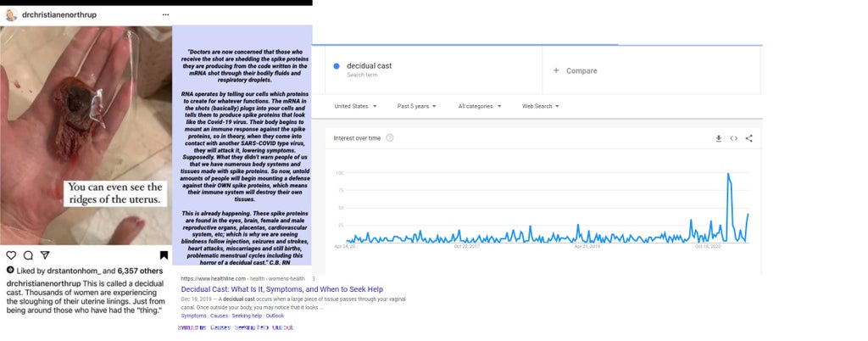Open comments via the speech bubble icon
The height and width of the screenshot is (341, 868).
pos(28,254)
